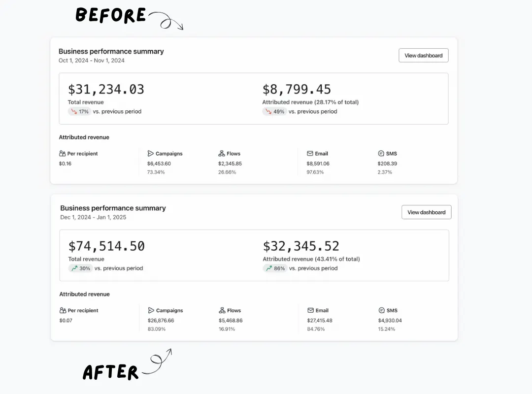532x394 pixels.
Task: Click Email envelope icon in Dec–Jan summary
Action: click(310, 310)
